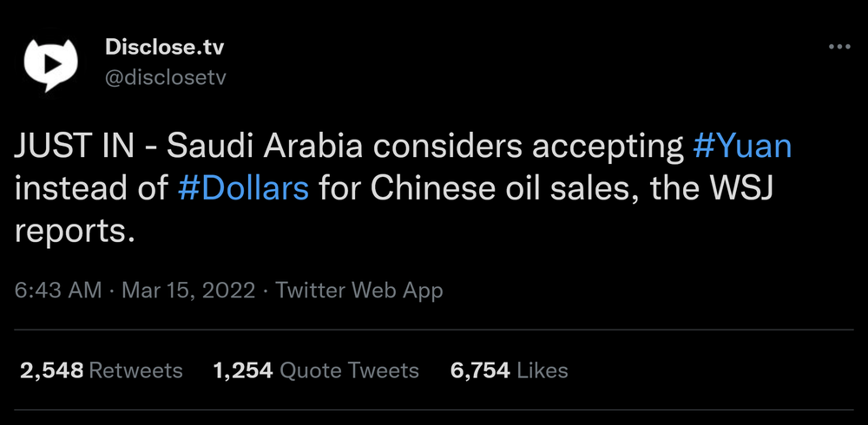Click the words JUST IN

(x=75, y=147)
